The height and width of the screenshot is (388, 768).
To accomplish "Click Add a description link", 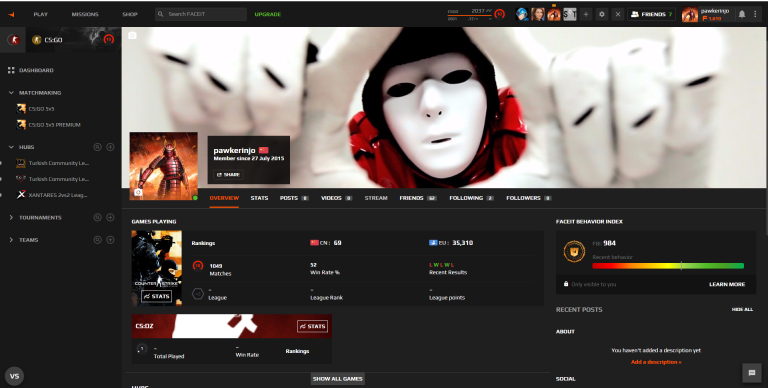I will pos(656,362).
